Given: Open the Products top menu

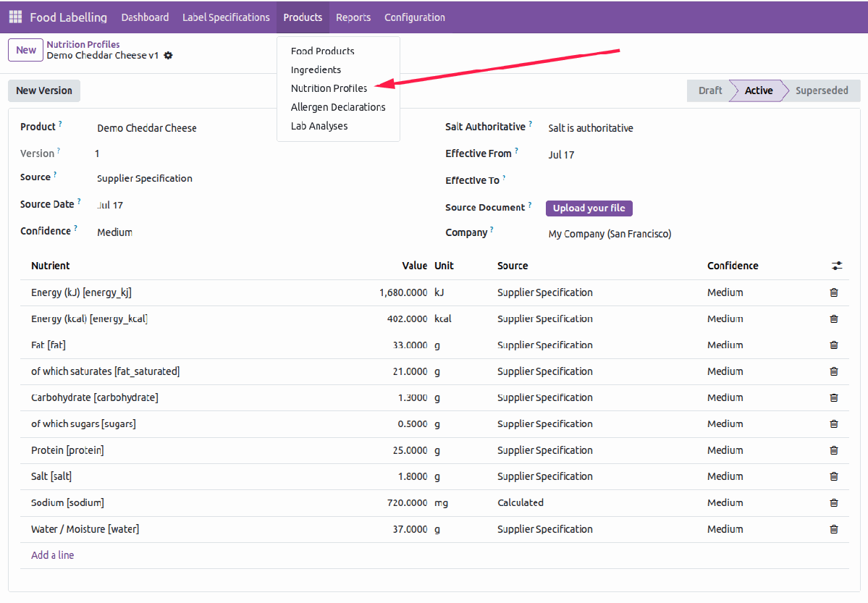Looking at the screenshot, I should [303, 17].
